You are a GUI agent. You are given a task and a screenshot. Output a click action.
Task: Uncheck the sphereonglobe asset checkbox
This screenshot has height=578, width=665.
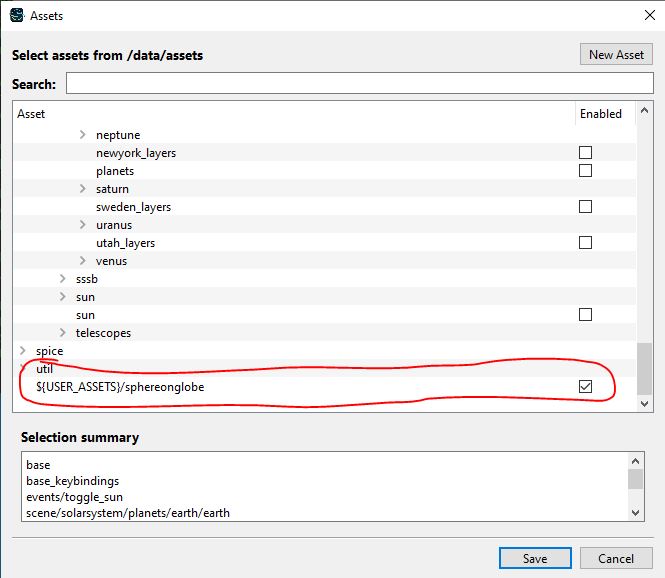coord(585,387)
